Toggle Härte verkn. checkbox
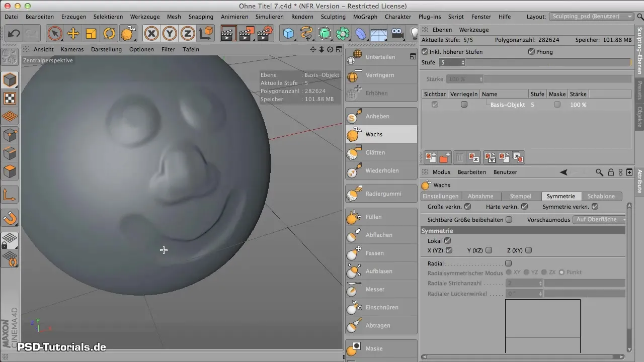Viewport: 644px width, 362px height. [525, 206]
